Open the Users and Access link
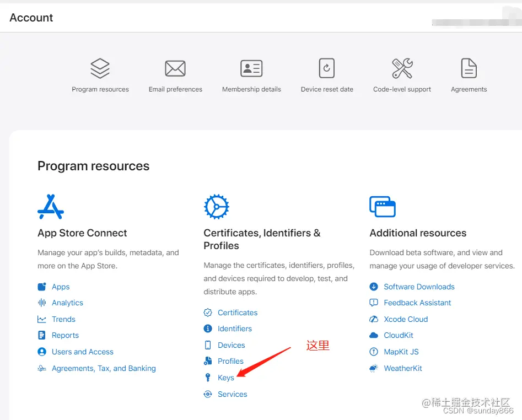 (x=83, y=352)
